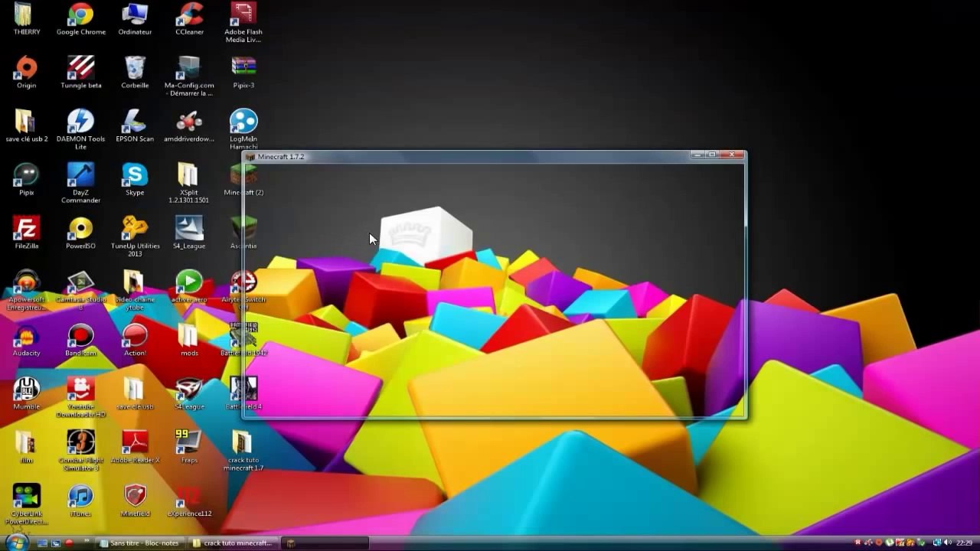Open the EPSON Scan shortcut

135,127
